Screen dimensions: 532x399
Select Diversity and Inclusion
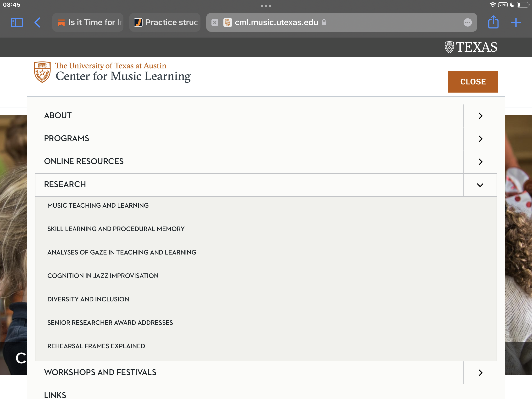tap(88, 299)
